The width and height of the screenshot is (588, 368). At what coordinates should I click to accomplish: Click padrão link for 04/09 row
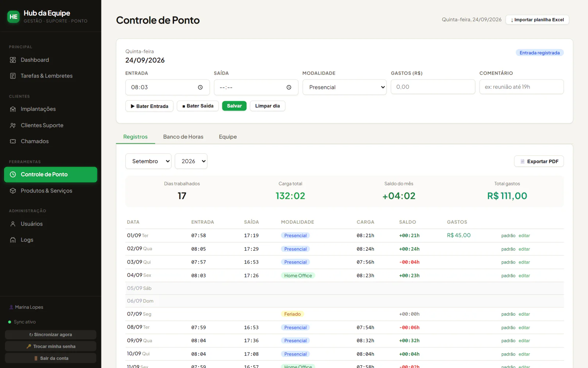(508, 276)
